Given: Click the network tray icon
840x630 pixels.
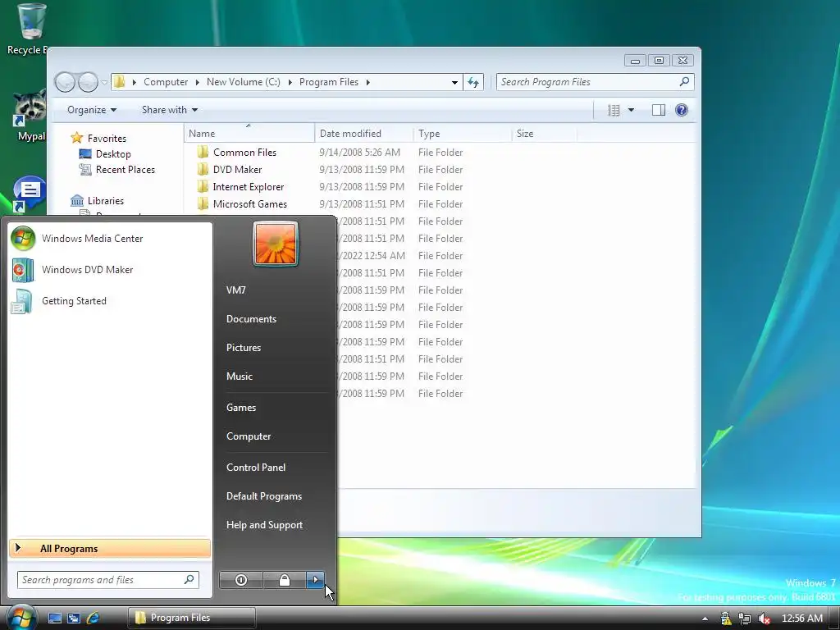Looking at the screenshot, I should click(x=745, y=619).
